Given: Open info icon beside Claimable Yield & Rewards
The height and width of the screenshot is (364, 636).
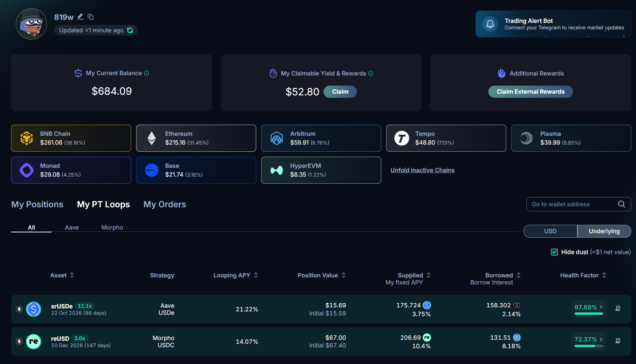Looking at the screenshot, I should pyautogui.click(x=371, y=73).
